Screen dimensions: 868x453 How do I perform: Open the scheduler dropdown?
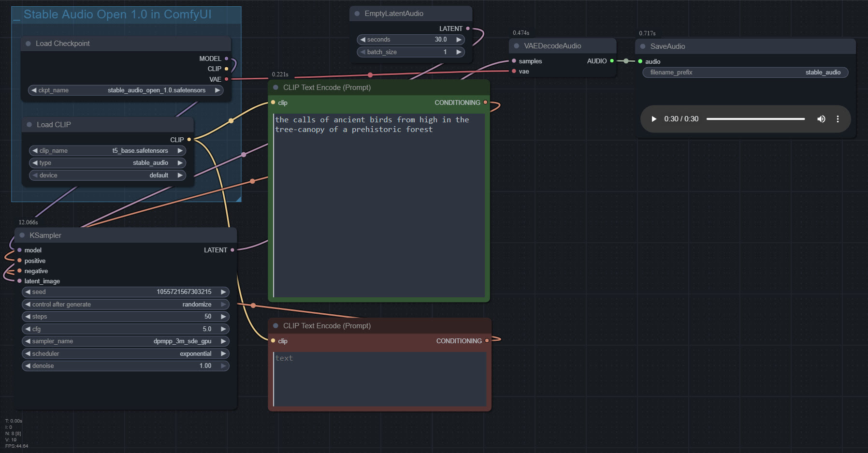coord(126,354)
